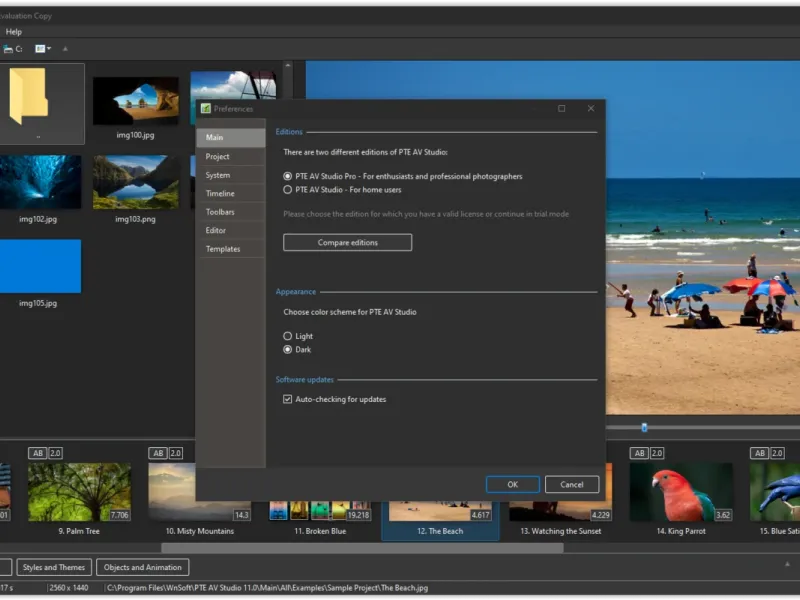Click the 3.62 duration on King Parrot
800x600 pixels.
[723, 515]
